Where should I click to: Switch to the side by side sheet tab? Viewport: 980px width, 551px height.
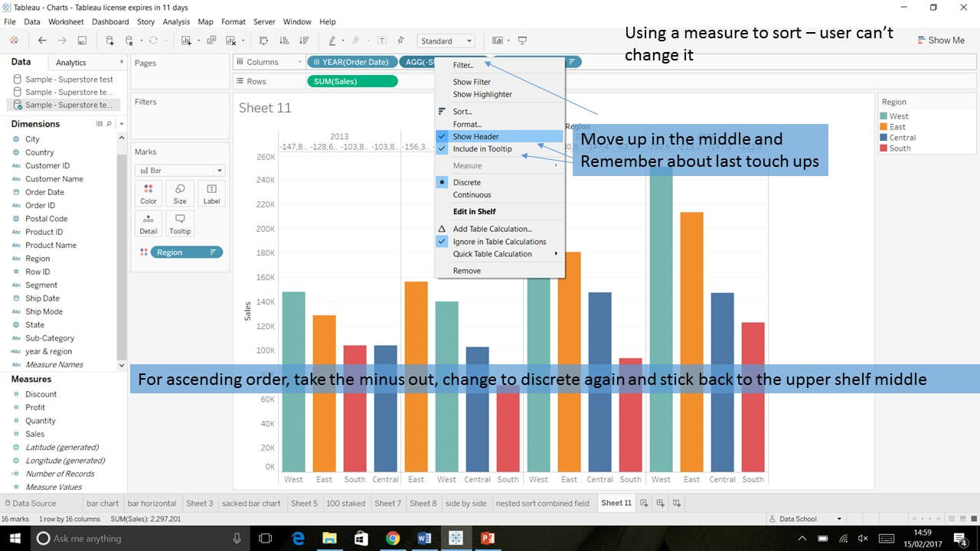pos(465,504)
